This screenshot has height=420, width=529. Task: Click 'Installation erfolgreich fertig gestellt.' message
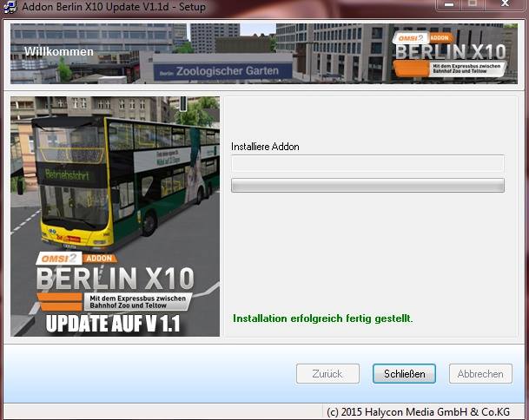(x=323, y=318)
